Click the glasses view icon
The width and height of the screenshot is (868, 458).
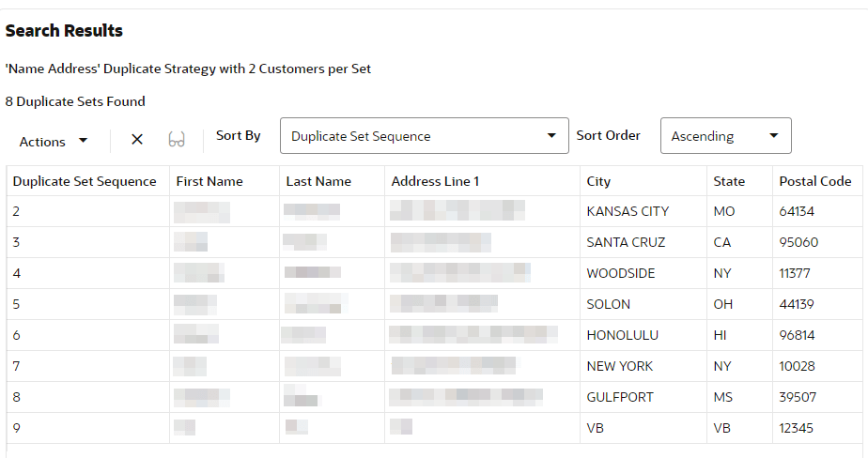click(177, 140)
